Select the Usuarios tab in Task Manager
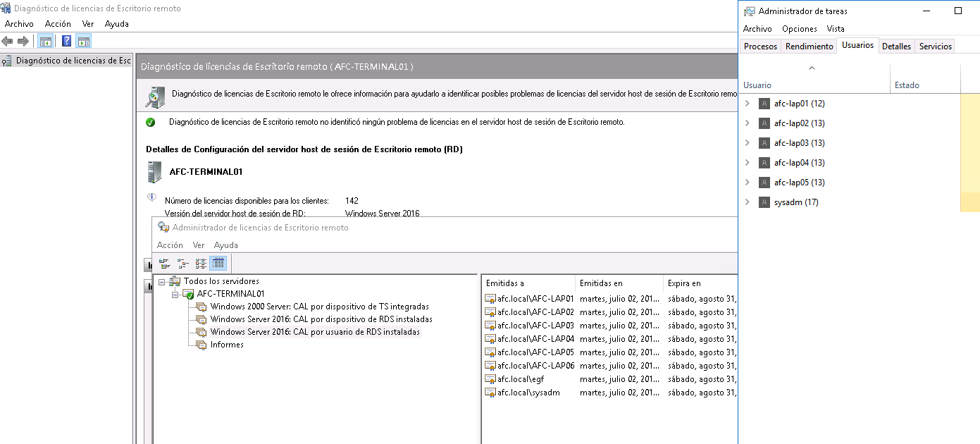 (857, 45)
